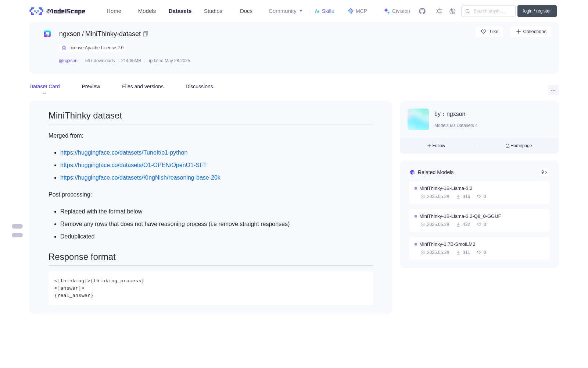Image resolution: width=588 pixels, height=368 pixels.
Task: Select the Dataset Card tab
Action: [x=44, y=86]
